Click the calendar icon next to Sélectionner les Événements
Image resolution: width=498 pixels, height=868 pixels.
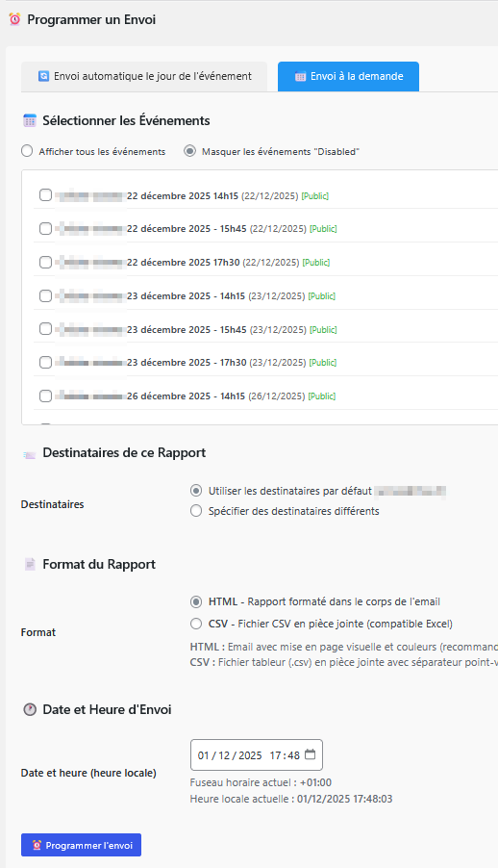pos(30,120)
